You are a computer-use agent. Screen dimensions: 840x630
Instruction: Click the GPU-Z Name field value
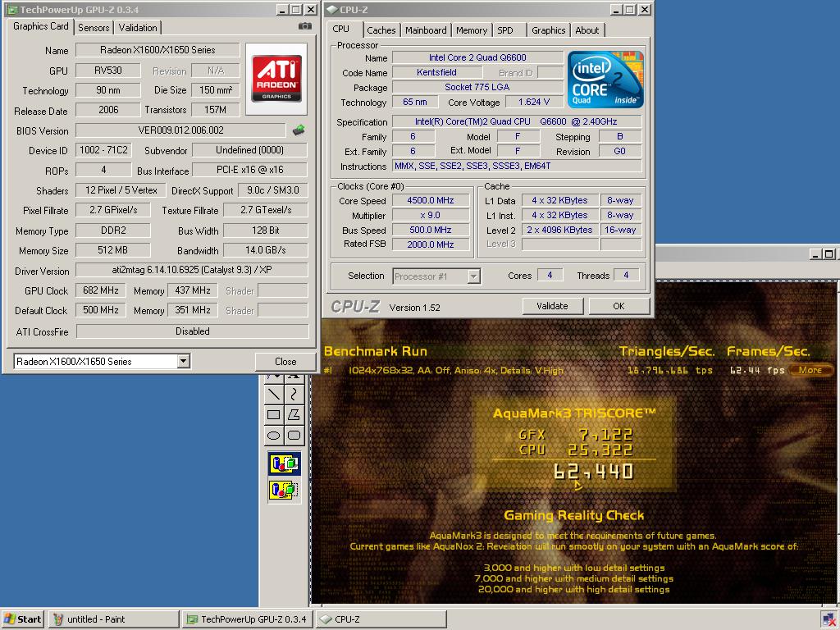click(157, 50)
